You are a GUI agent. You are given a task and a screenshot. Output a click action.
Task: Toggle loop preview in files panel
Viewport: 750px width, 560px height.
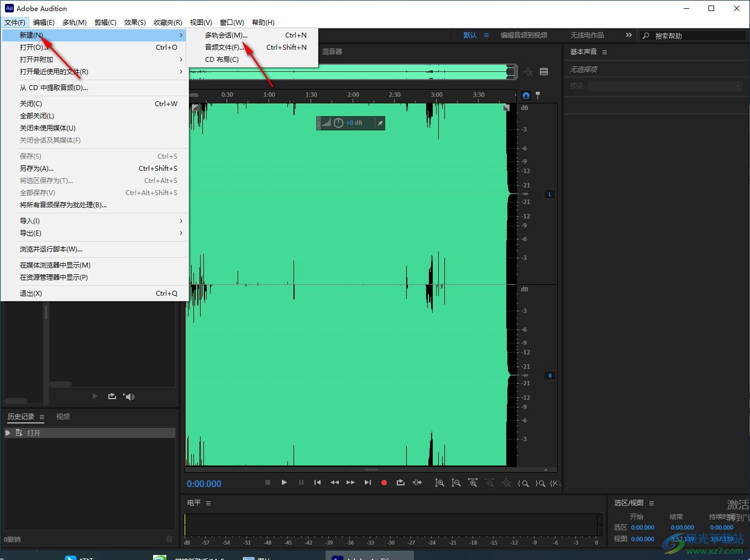coord(112,396)
